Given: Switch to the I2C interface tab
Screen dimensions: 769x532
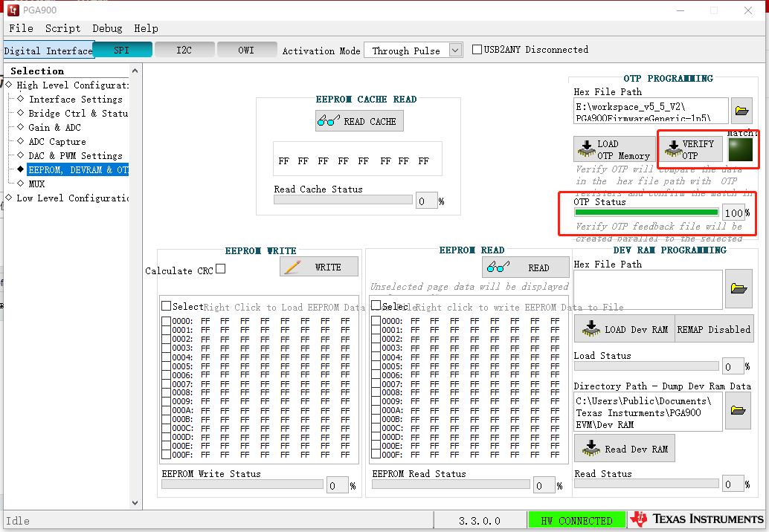Looking at the screenshot, I should pyautogui.click(x=184, y=50).
